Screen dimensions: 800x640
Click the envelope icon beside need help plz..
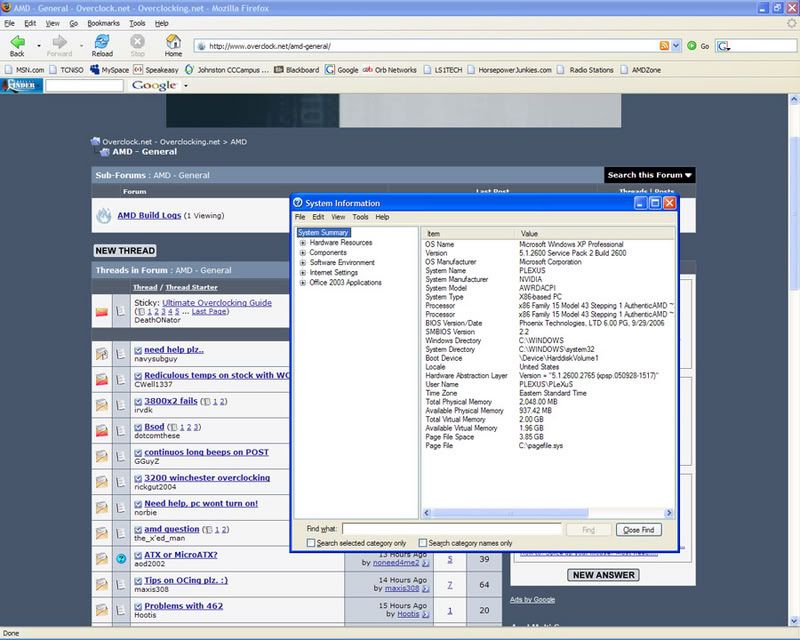point(102,354)
